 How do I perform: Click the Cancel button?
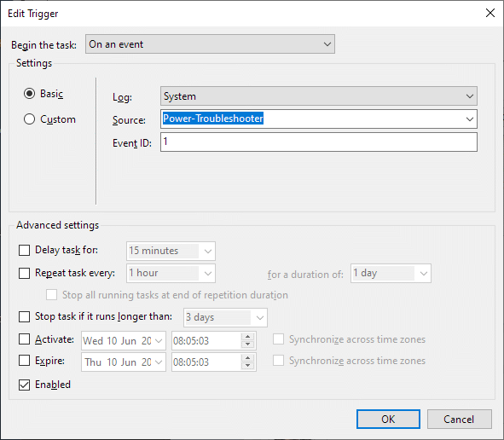(x=459, y=420)
